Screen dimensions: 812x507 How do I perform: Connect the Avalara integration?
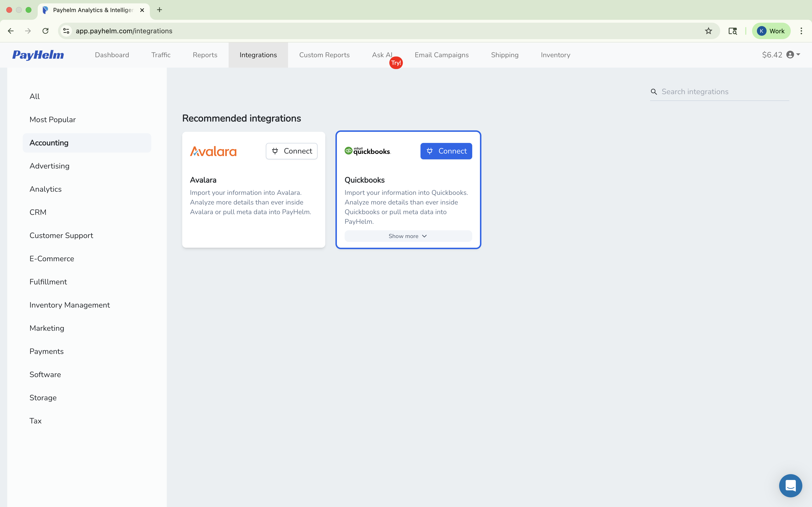click(x=291, y=151)
